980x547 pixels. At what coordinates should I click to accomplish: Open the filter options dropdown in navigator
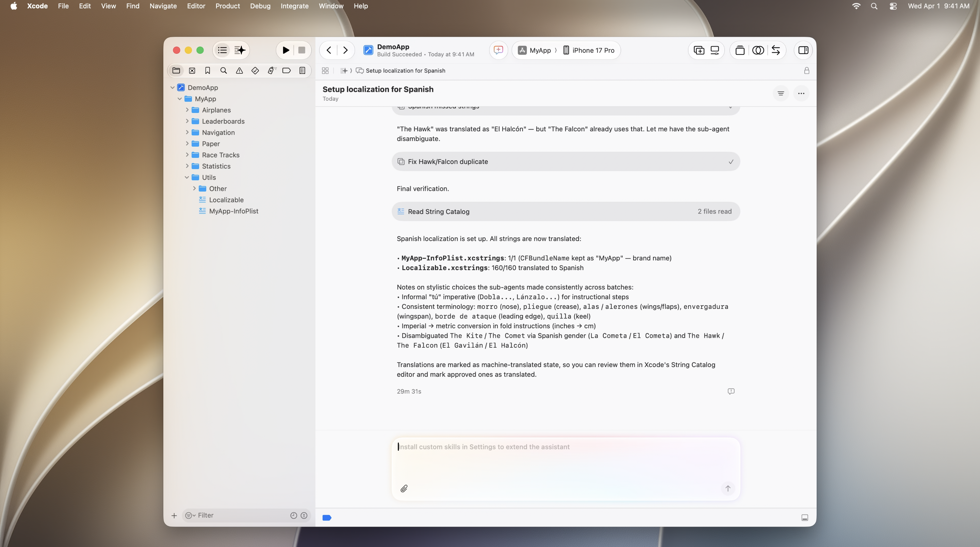(x=190, y=515)
